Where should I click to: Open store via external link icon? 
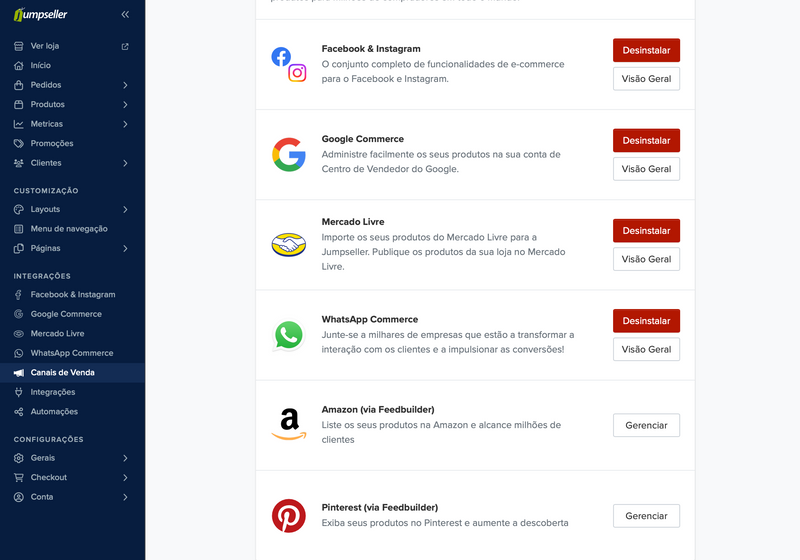(125, 46)
